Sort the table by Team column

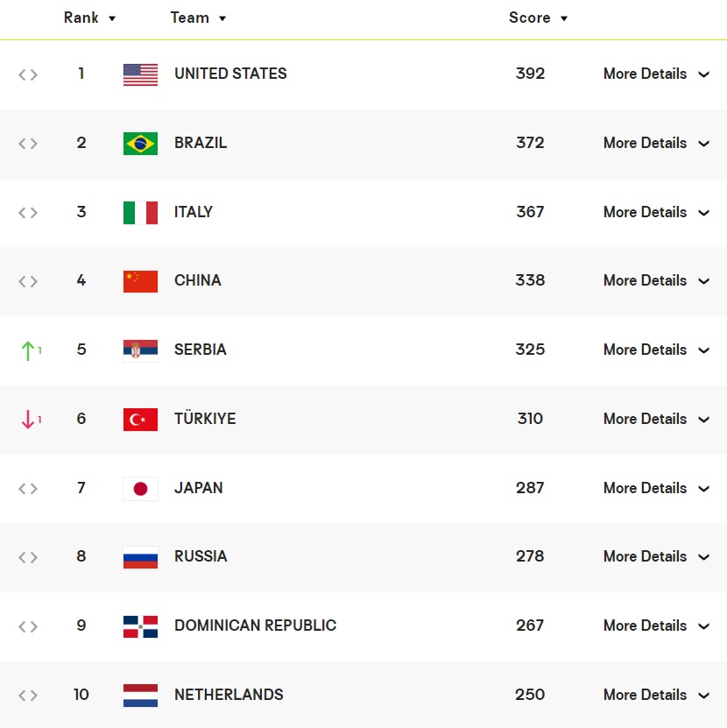click(198, 18)
